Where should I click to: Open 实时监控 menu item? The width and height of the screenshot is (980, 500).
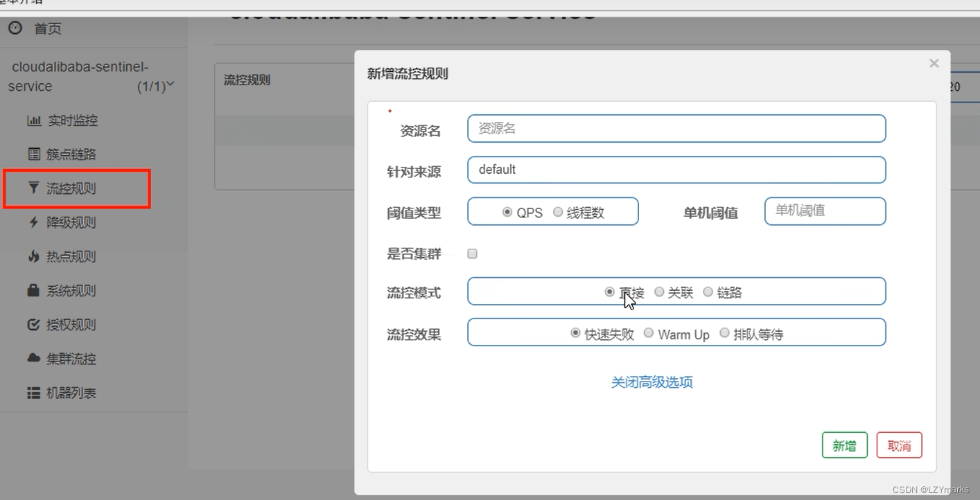click(73, 120)
